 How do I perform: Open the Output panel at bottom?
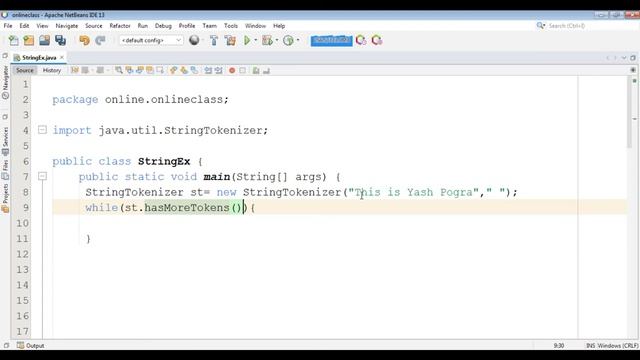click(x=31, y=345)
